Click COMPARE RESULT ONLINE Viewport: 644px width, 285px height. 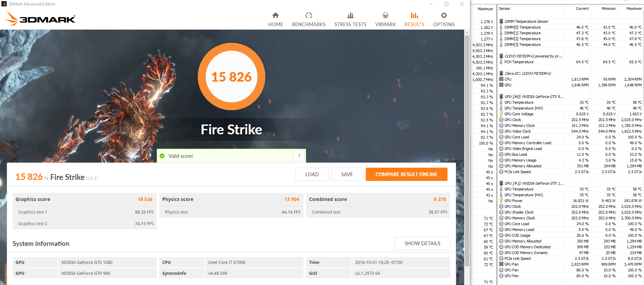tap(406, 174)
